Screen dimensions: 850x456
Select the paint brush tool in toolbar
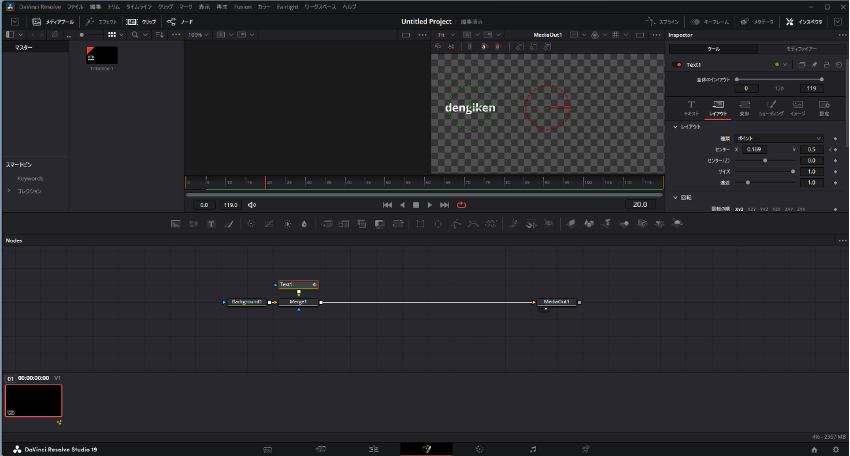tap(230, 224)
